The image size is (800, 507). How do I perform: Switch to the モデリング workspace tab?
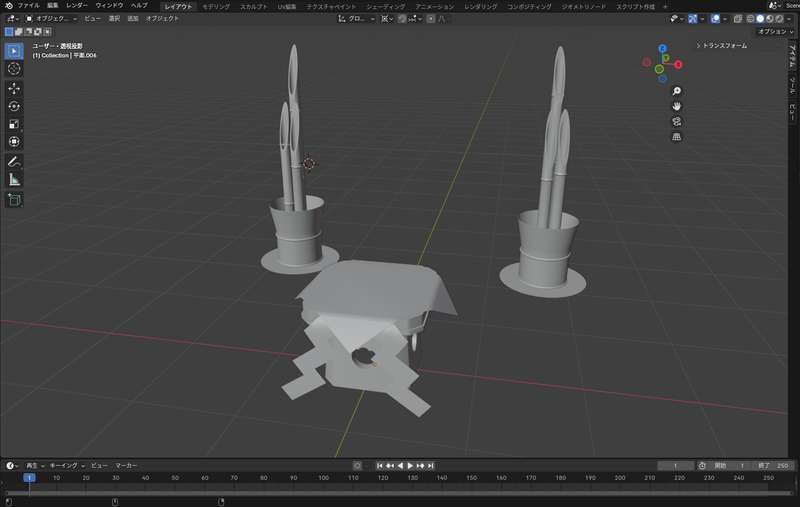(x=215, y=6)
